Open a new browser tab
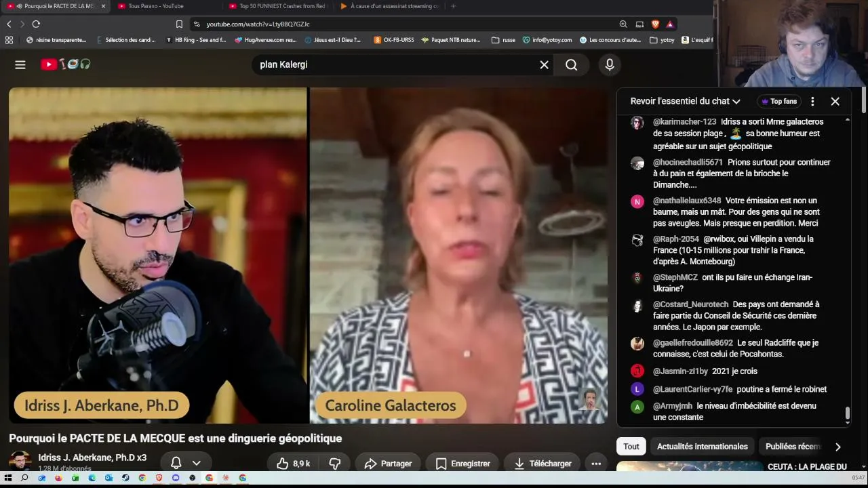Screen dimensions: 868x488 coord(453,6)
